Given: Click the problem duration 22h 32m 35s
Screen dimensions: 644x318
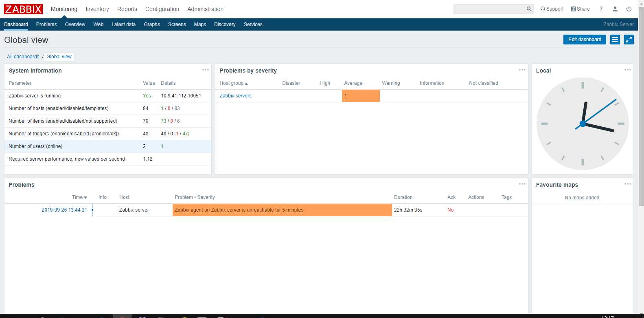Looking at the screenshot, I should 408,210.
